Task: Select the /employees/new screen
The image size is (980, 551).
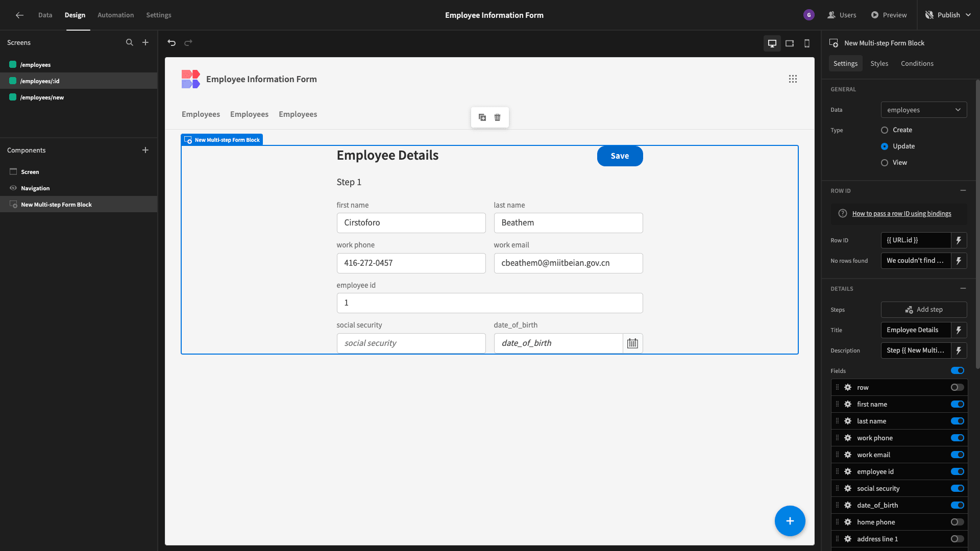Action: pos(79,97)
